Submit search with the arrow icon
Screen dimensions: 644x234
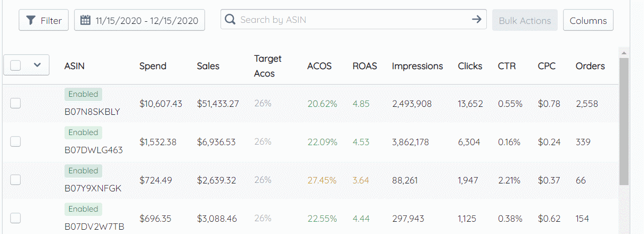click(x=477, y=19)
